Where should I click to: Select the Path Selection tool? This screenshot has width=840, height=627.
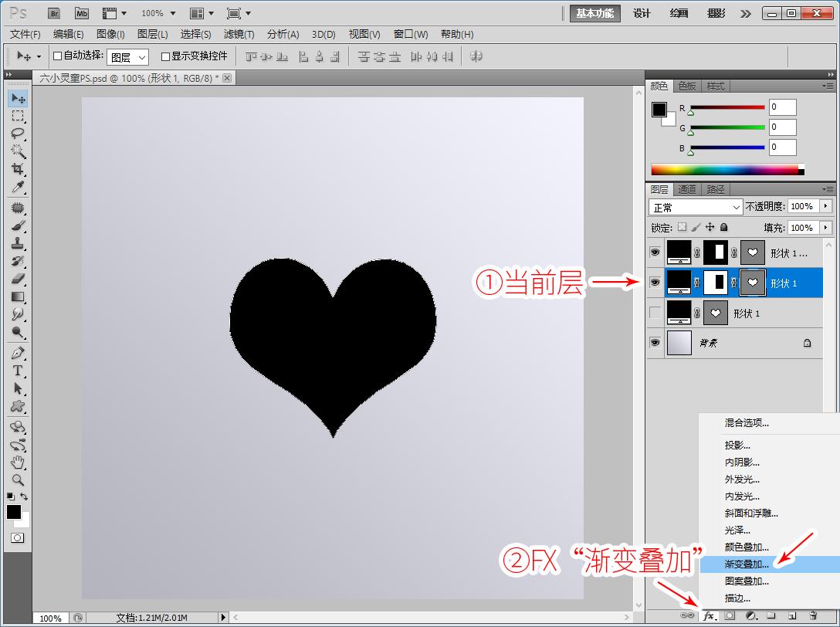18,388
